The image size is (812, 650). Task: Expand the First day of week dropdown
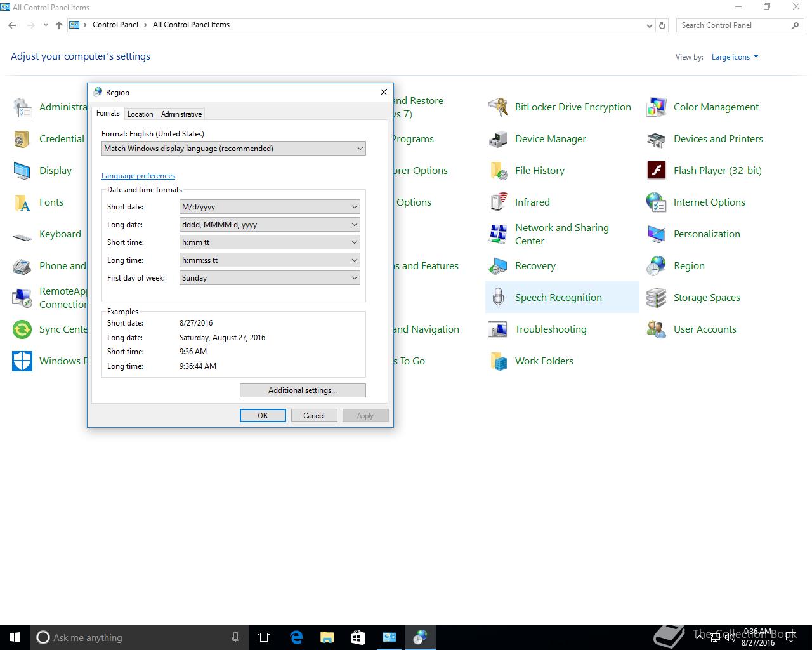click(x=270, y=278)
